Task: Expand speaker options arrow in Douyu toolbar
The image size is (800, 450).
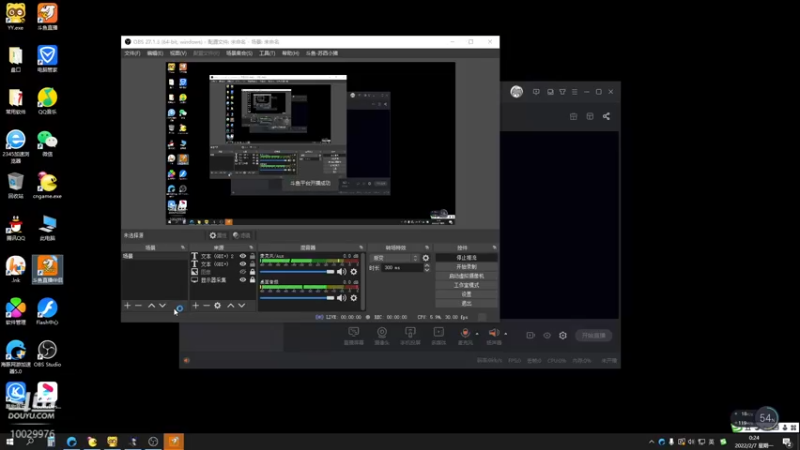Action: click(506, 334)
